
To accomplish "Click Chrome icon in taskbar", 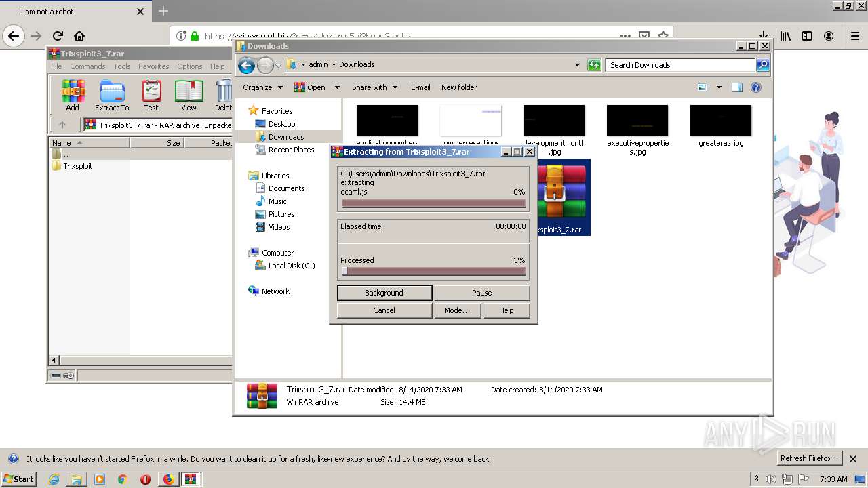I will coord(123,479).
